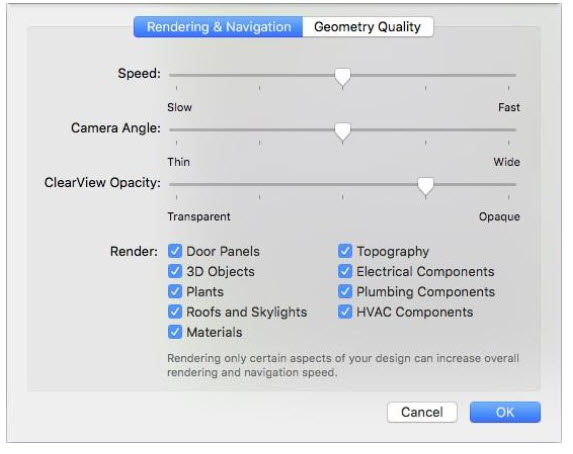Uncheck the Topography checkbox

pos(345,251)
